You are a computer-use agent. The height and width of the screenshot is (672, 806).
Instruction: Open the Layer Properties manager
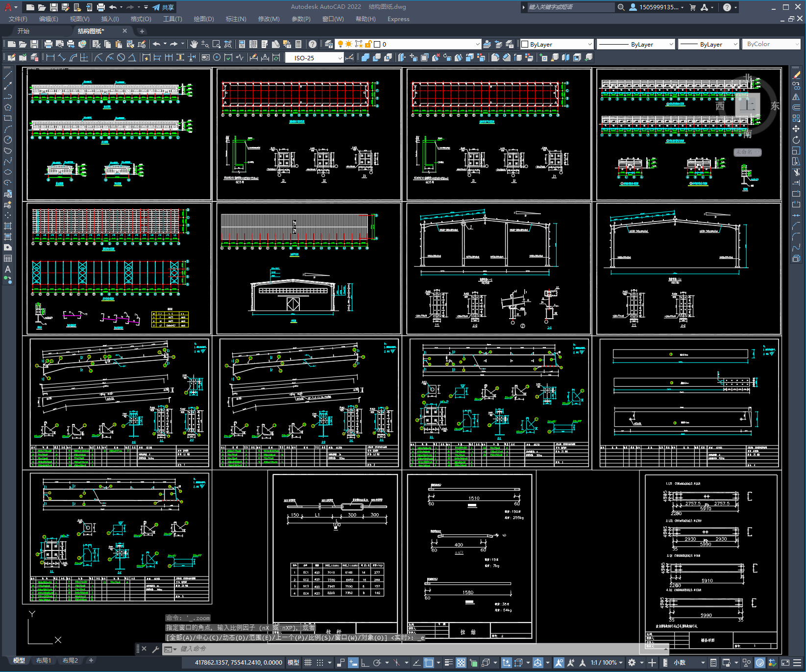pyautogui.click(x=329, y=44)
